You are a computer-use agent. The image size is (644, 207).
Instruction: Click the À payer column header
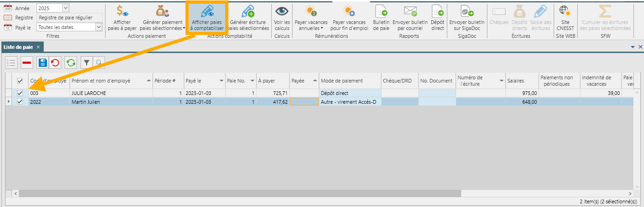(x=273, y=81)
